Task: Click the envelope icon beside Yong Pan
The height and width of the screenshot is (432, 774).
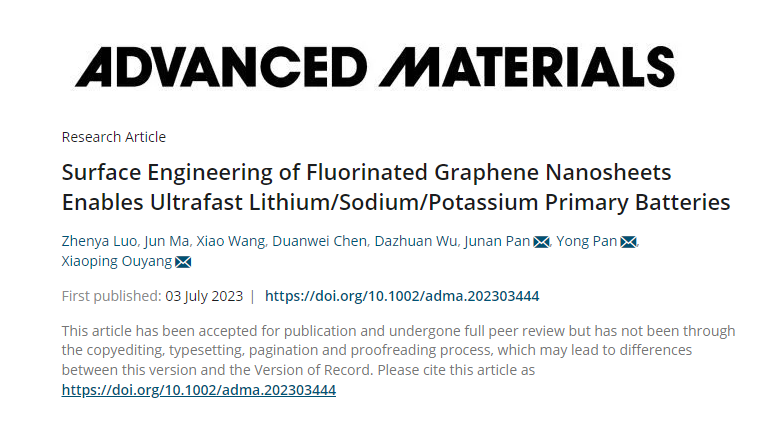Action: tap(628, 242)
